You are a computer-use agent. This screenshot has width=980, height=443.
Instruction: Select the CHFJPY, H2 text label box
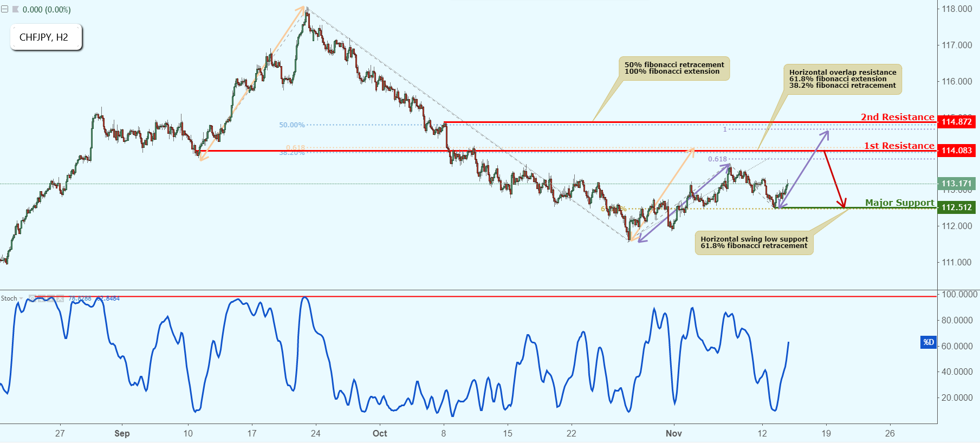pyautogui.click(x=46, y=37)
